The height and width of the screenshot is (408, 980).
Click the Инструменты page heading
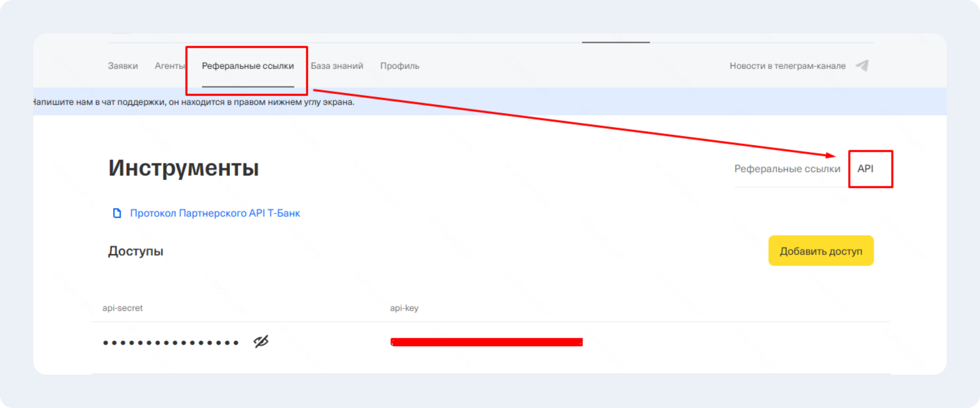183,168
